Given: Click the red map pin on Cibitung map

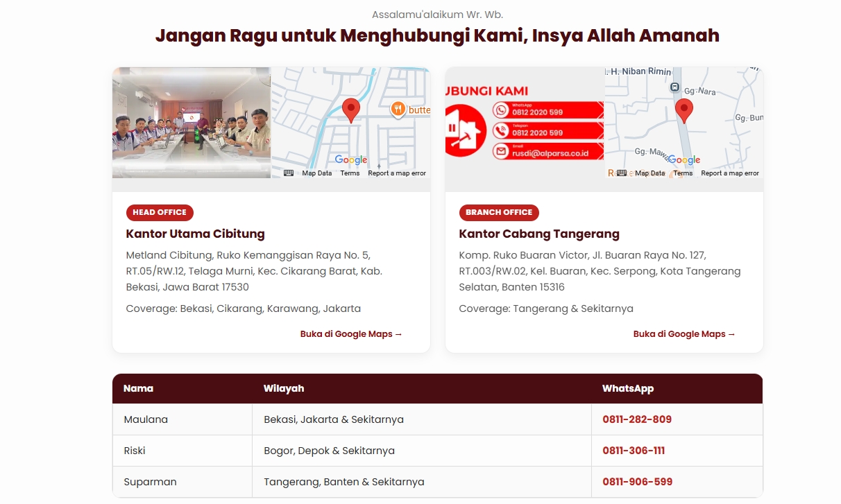Looking at the screenshot, I should point(351,110).
